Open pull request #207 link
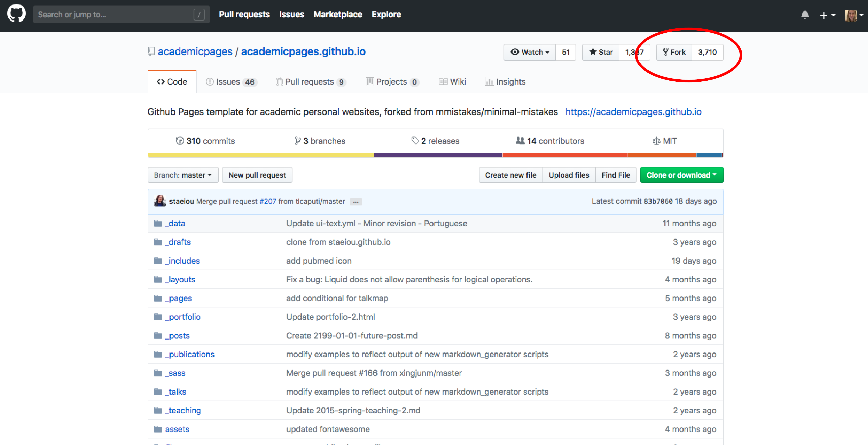 (268, 201)
